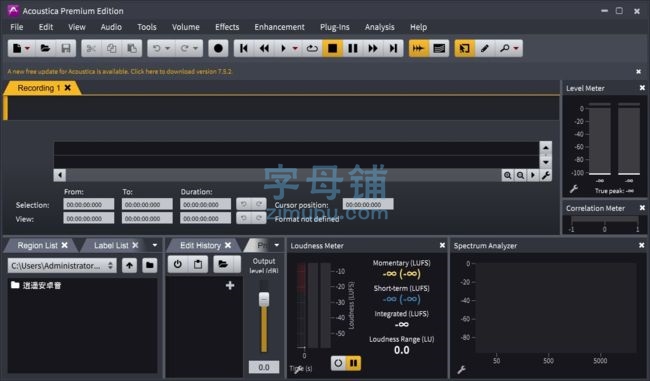Open the waveform view settings wrench
The height and width of the screenshot is (381, 650).
546,175
